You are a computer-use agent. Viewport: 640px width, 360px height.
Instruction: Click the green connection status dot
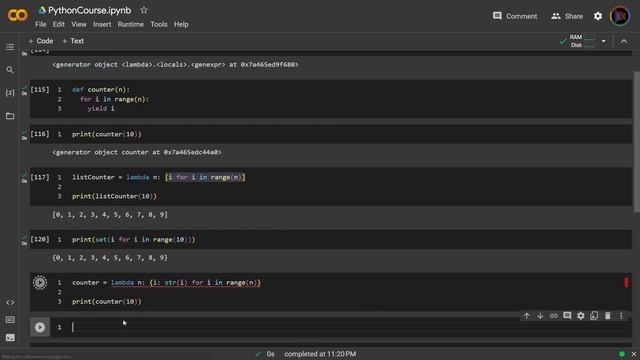pyautogui.click(x=622, y=354)
